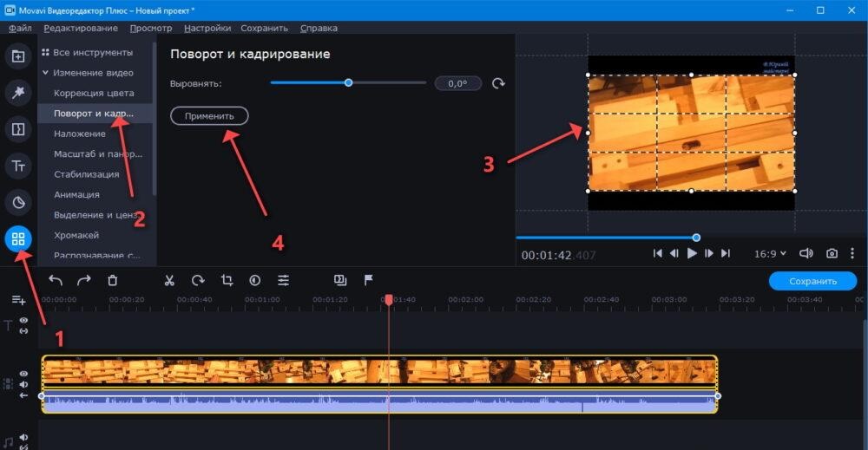The image size is (868, 450).
Task: Toggle video track link arrow icon
Action: coord(23,395)
